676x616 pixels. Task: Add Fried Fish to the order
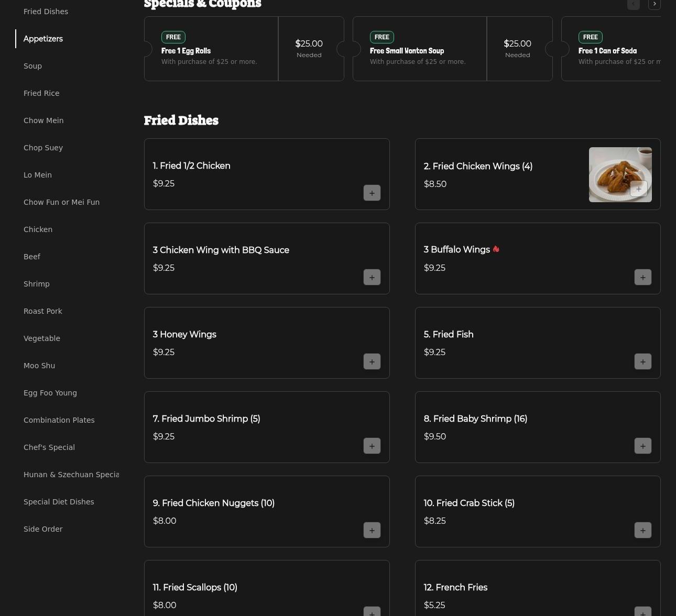pyautogui.click(x=643, y=361)
